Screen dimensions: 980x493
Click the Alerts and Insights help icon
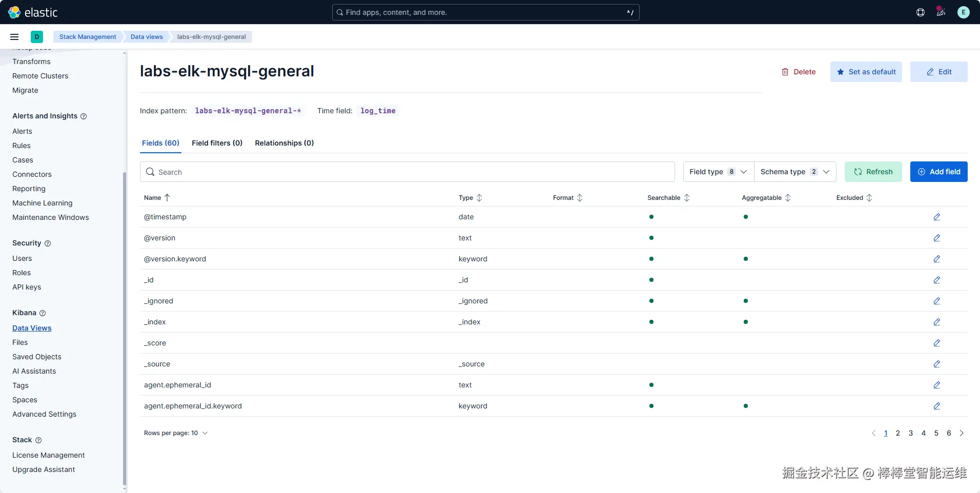(84, 116)
